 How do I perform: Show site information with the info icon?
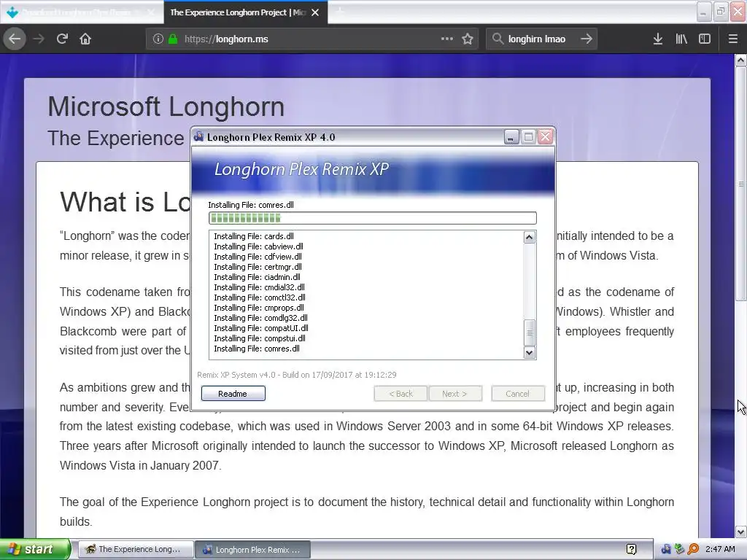tap(158, 39)
